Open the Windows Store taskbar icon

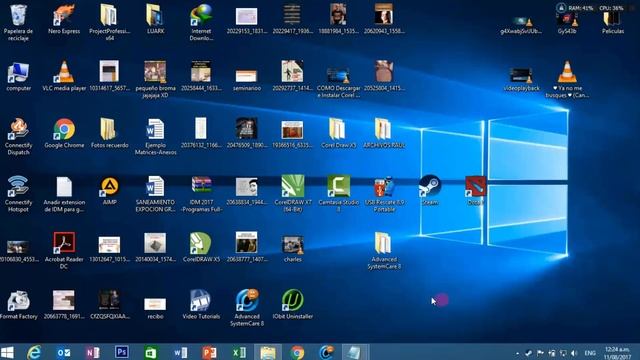click(151, 352)
